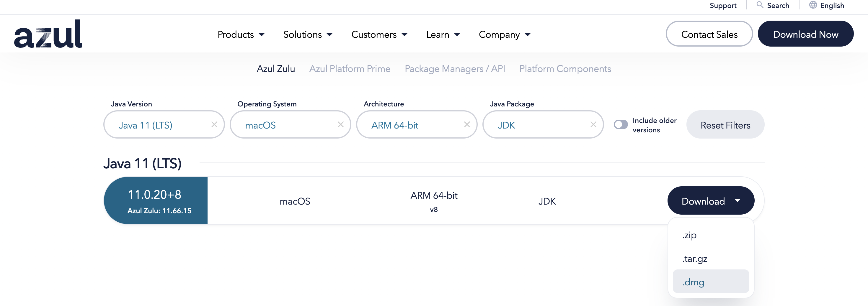Screen dimensions: 868x306
Task: Clear the Java 11 (LTS) version filter
Action: pyautogui.click(x=214, y=125)
